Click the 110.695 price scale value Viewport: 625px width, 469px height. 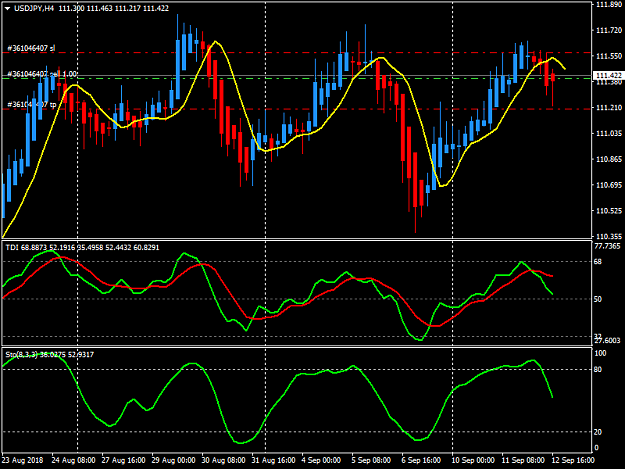609,185
